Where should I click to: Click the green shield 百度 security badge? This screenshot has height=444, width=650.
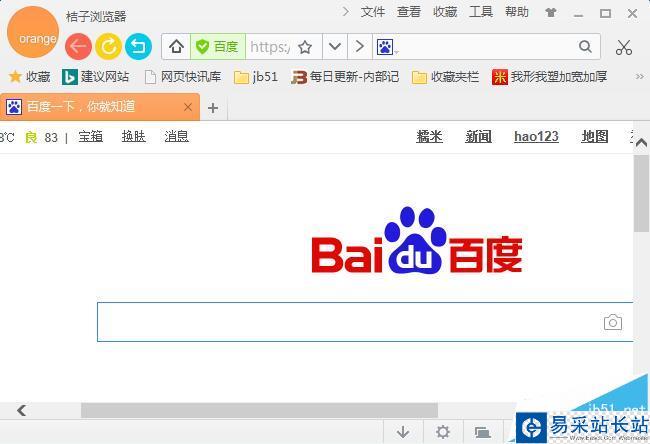[x=218, y=46]
